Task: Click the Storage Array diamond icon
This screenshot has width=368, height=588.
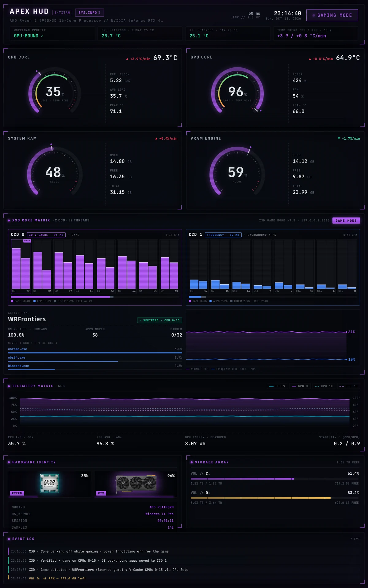Action: point(192,462)
